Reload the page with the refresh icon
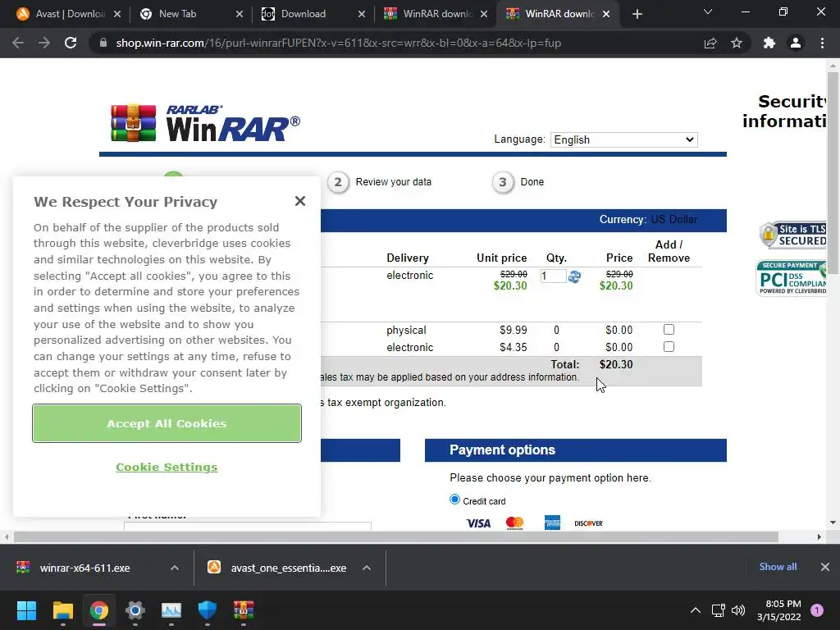Image resolution: width=840 pixels, height=630 pixels. [x=71, y=43]
